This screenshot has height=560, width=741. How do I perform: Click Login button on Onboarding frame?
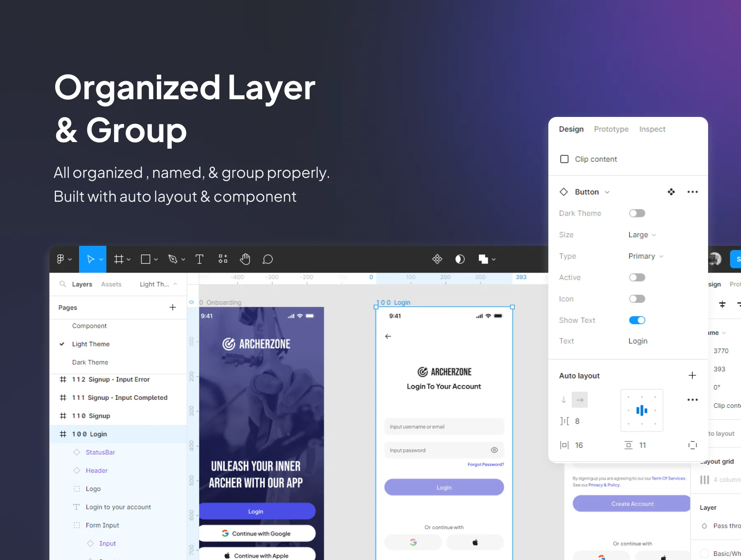(x=257, y=511)
